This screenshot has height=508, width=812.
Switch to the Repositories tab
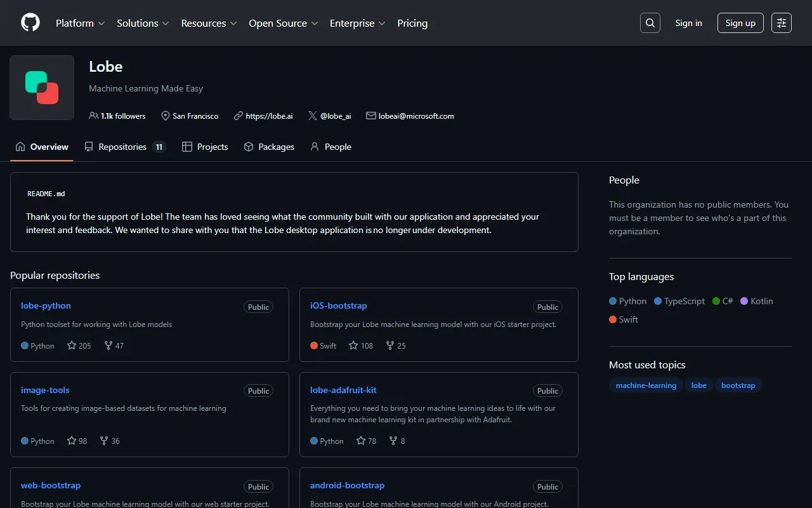tap(125, 147)
